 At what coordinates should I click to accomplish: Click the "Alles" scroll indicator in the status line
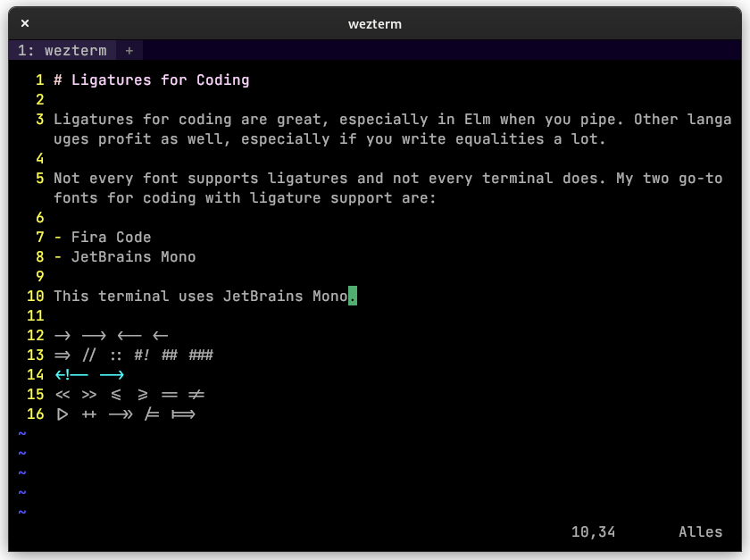click(700, 531)
